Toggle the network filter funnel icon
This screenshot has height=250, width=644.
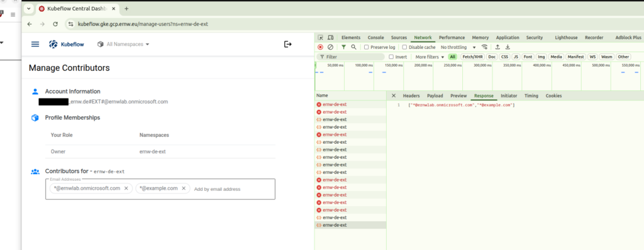pos(344,47)
